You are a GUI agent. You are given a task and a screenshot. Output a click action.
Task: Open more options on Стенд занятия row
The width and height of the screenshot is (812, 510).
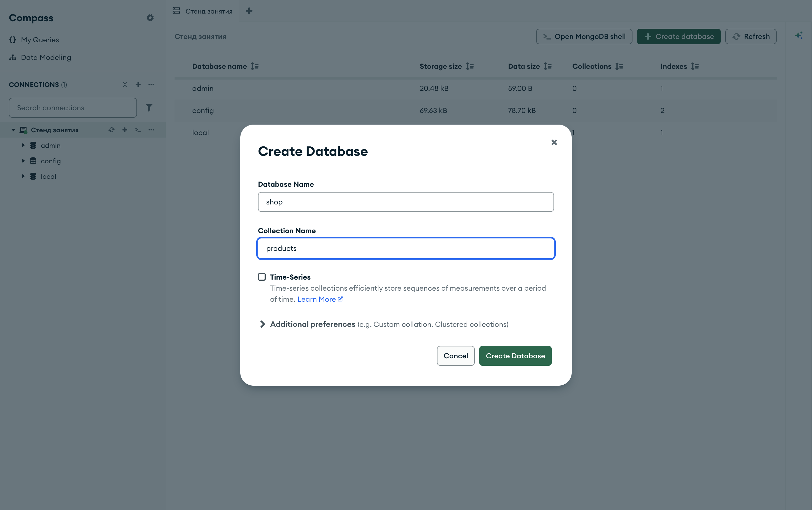151,130
